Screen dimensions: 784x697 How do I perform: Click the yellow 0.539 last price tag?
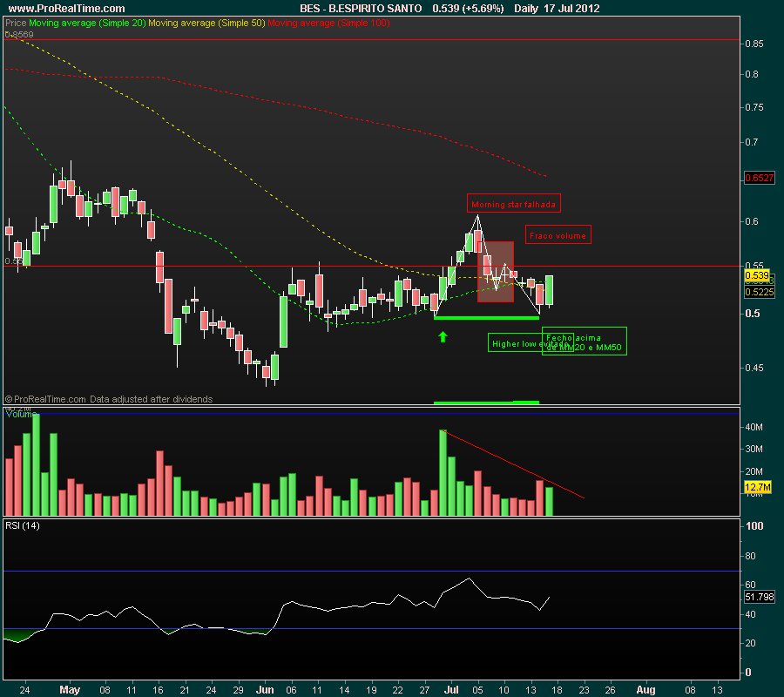point(757,275)
